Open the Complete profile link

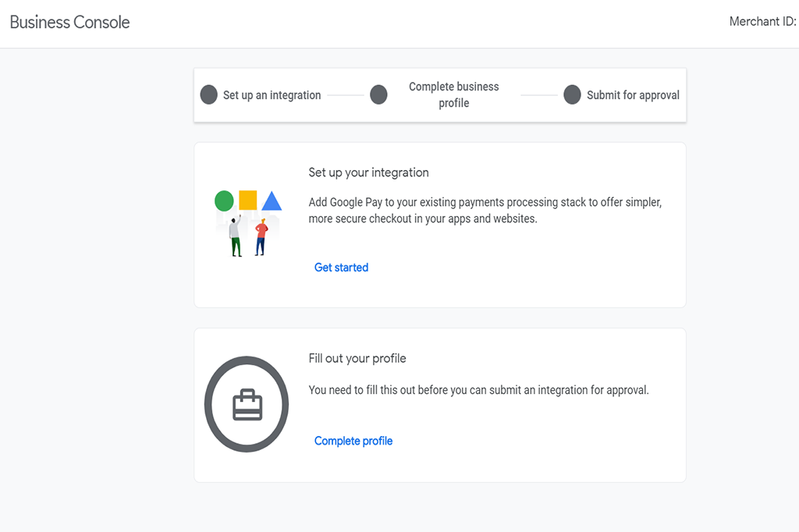353,441
